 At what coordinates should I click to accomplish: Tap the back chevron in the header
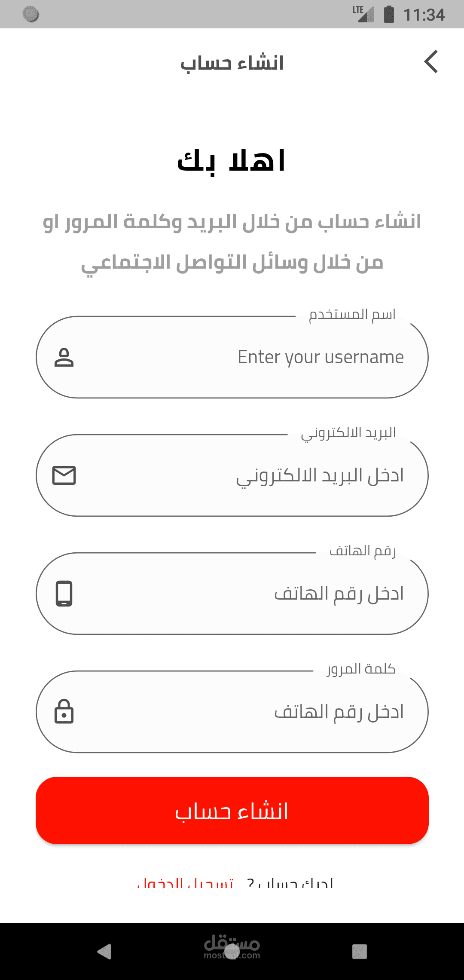tap(431, 62)
